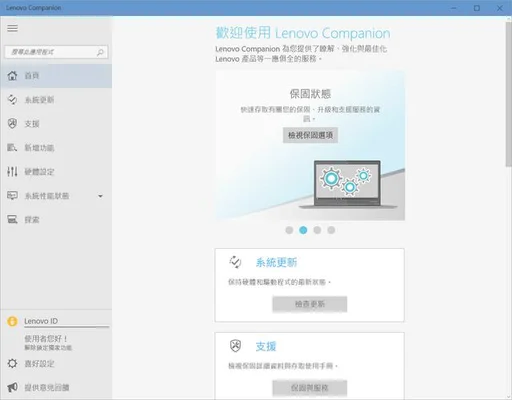Click the New Features sidebar icon
Viewport: 512px width, 400px height.
click(12, 147)
